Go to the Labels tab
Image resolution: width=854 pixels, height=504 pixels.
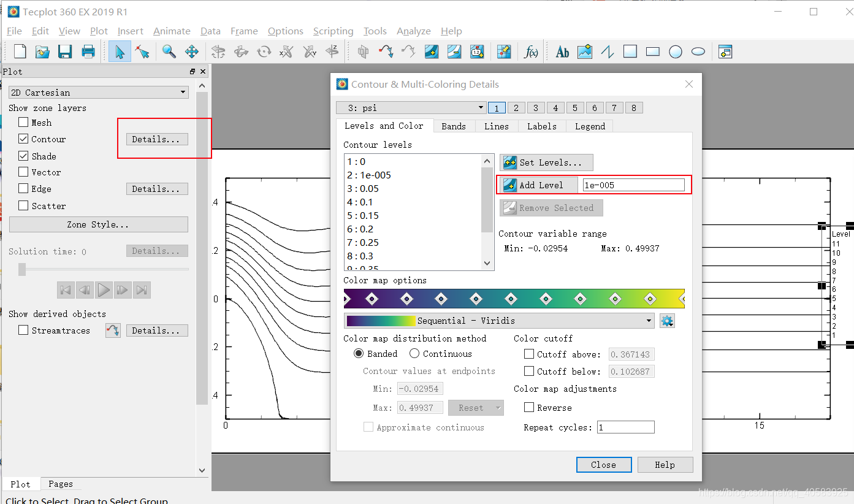(542, 126)
